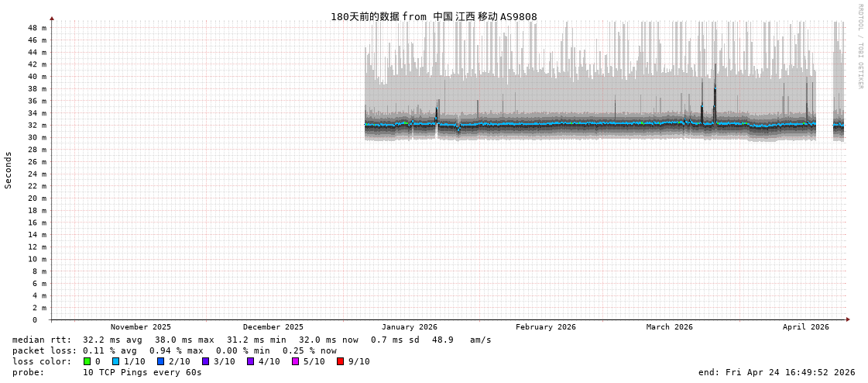
Task: Click the light blue 1/10 loss swatch
Action: [x=116, y=361]
